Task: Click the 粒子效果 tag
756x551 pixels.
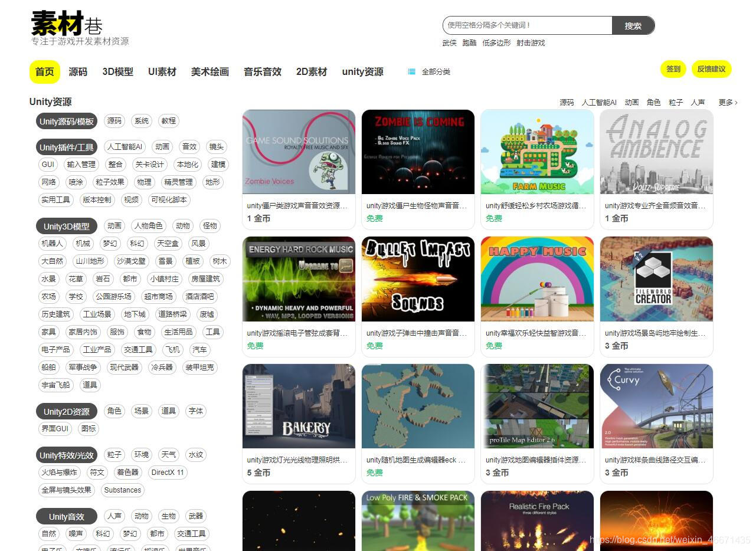Action: (110, 182)
